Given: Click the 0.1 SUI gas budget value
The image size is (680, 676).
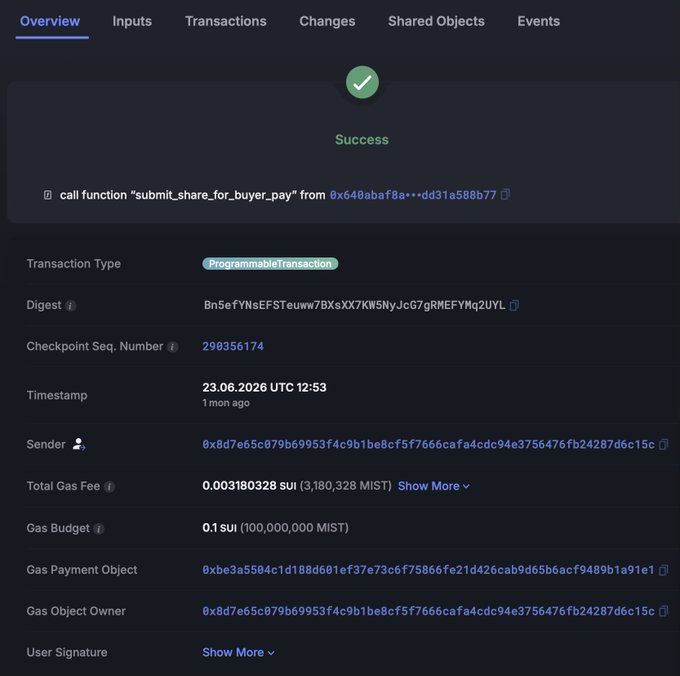Looking at the screenshot, I should [x=219, y=528].
